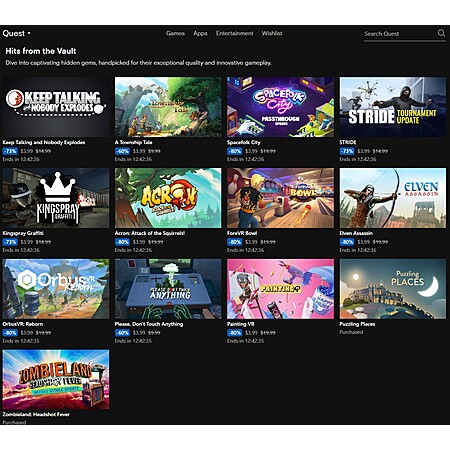Open the Elven Assassin thumbnail
Image resolution: width=450 pixels, height=450 pixels.
(x=393, y=198)
